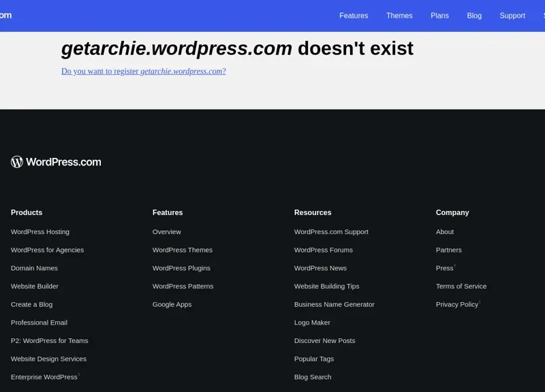Open Overview under Features column
This screenshot has width=545, height=392.
click(x=166, y=231)
